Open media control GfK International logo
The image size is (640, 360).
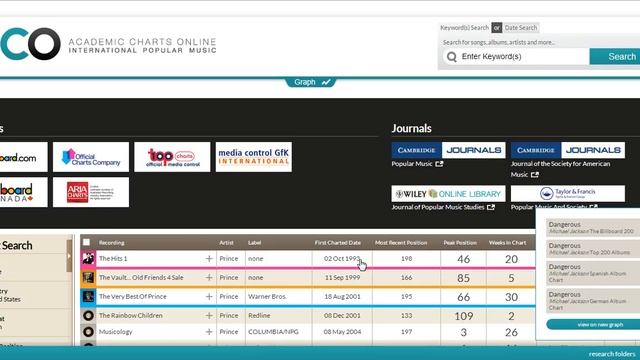click(253, 157)
